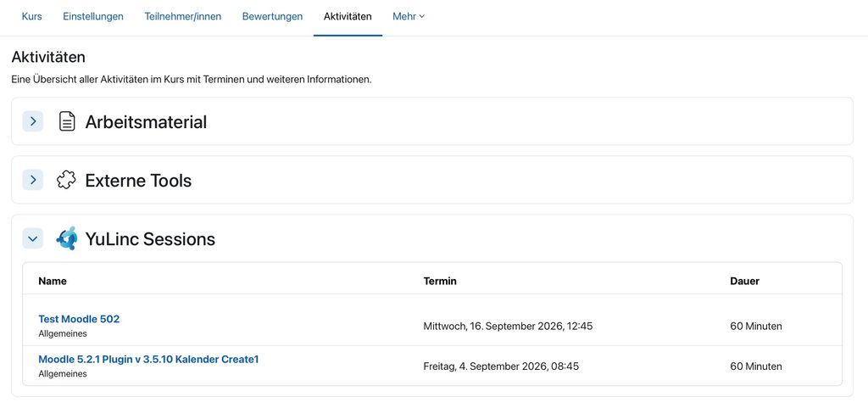Click the Aktivitäten tab
Viewport: 868px width, 408px height.
pos(348,17)
